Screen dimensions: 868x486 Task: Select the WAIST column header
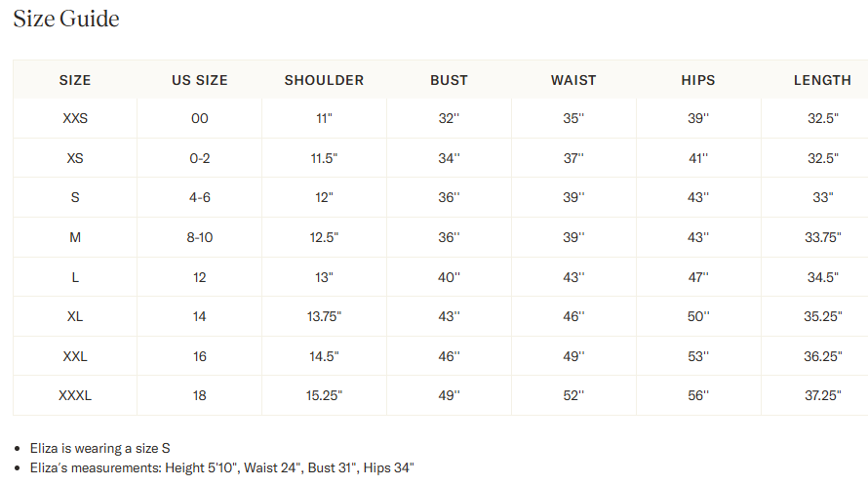coord(573,80)
